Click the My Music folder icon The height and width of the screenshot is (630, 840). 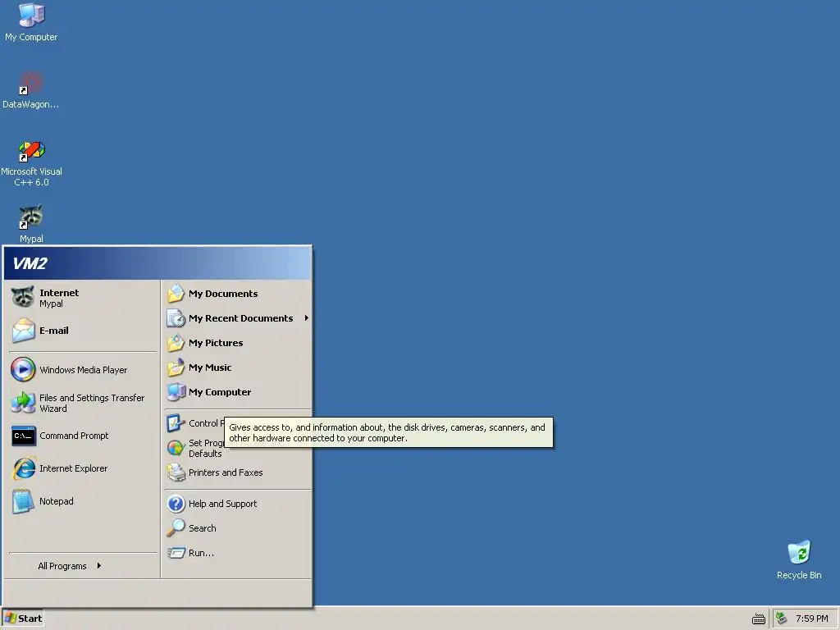pyautogui.click(x=176, y=367)
